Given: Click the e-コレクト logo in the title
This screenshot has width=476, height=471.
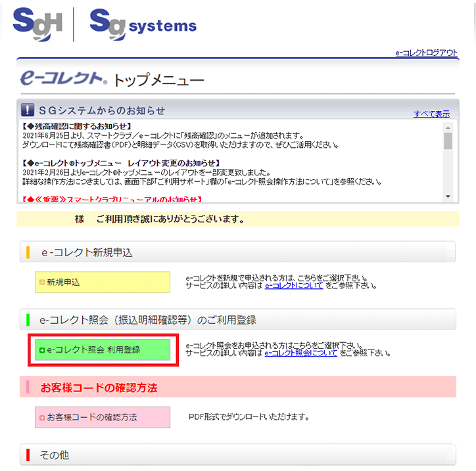Looking at the screenshot, I should [64, 78].
